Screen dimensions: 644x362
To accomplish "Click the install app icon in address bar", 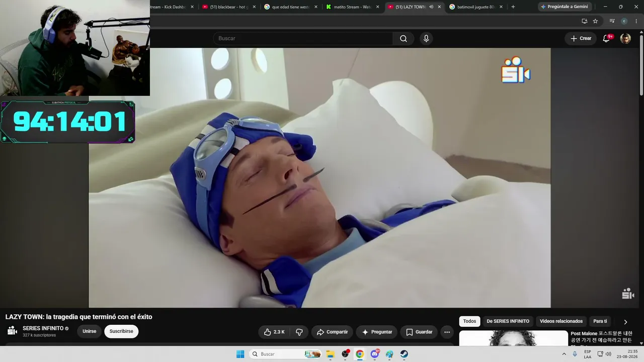I will coord(584,21).
